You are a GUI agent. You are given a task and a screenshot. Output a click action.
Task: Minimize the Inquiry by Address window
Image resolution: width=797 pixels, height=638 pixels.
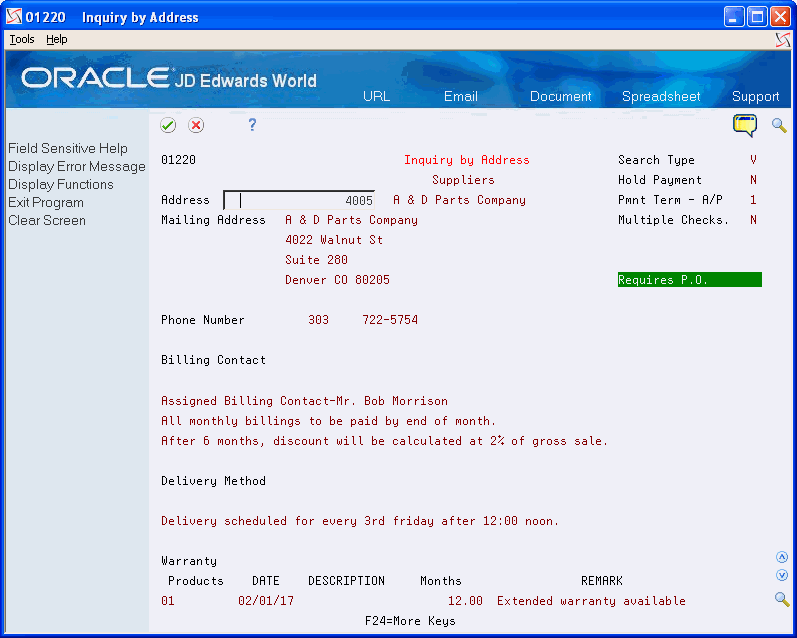tap(734, 17)
